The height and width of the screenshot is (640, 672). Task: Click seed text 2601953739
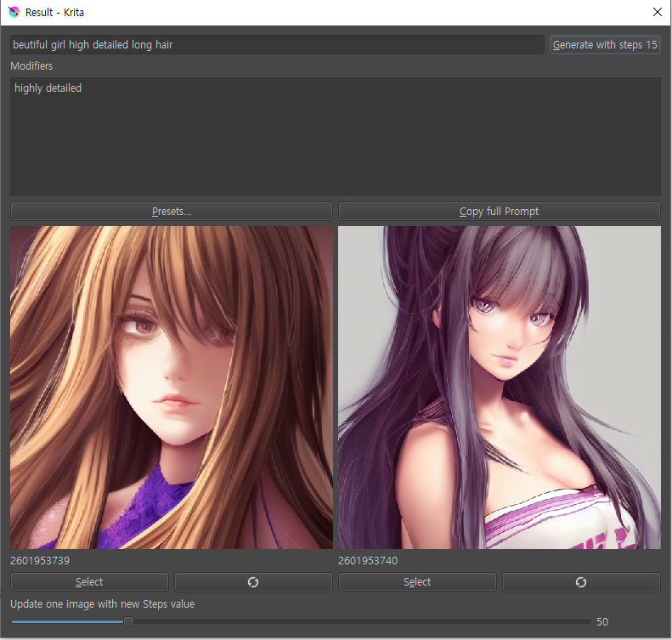(40, 560)
